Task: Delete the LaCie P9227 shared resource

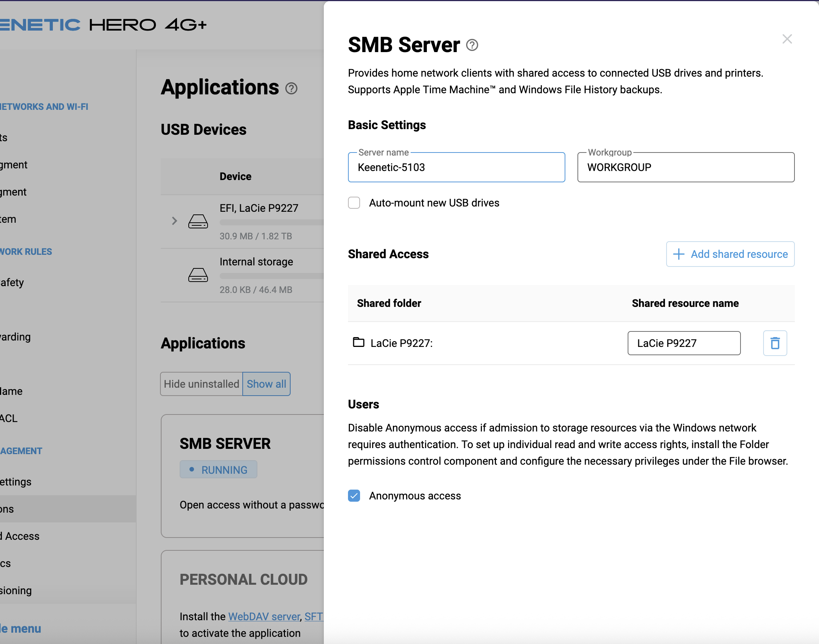Action: pyautogui.click(x=775, y=343)
